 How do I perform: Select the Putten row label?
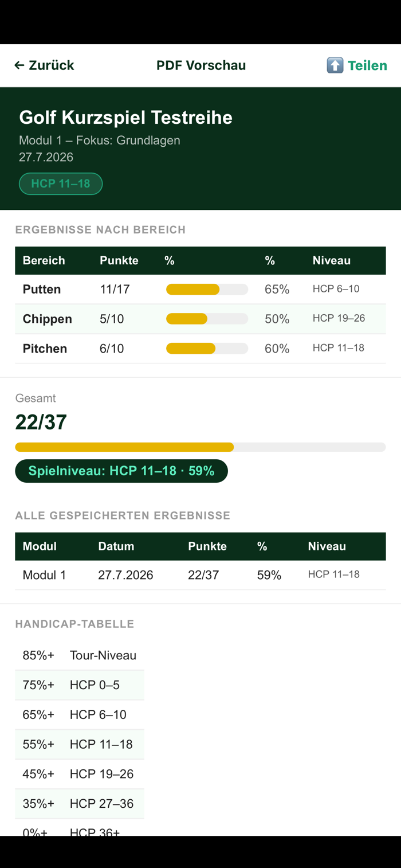[x=42, y=290]
